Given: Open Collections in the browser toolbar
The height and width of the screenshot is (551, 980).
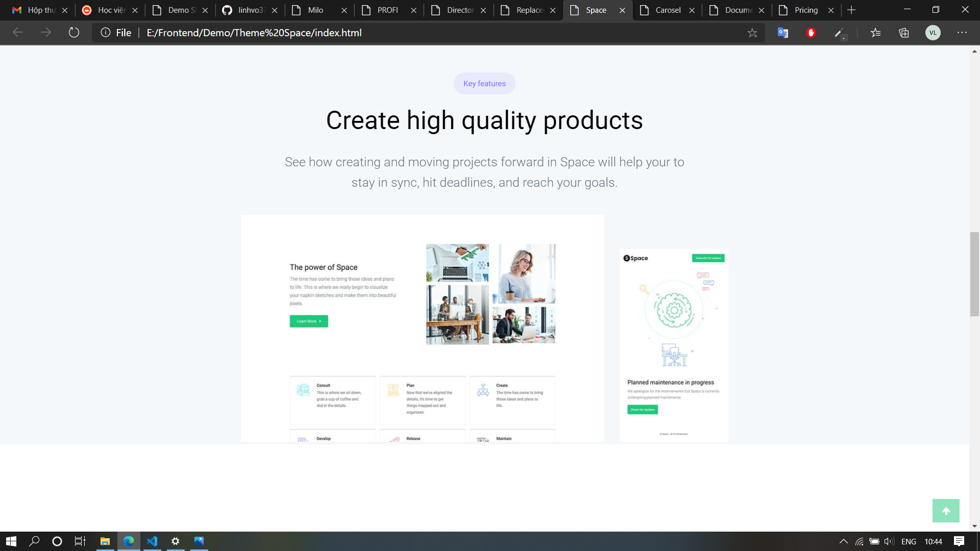Looking at the screenshot, I should (903, 33).
